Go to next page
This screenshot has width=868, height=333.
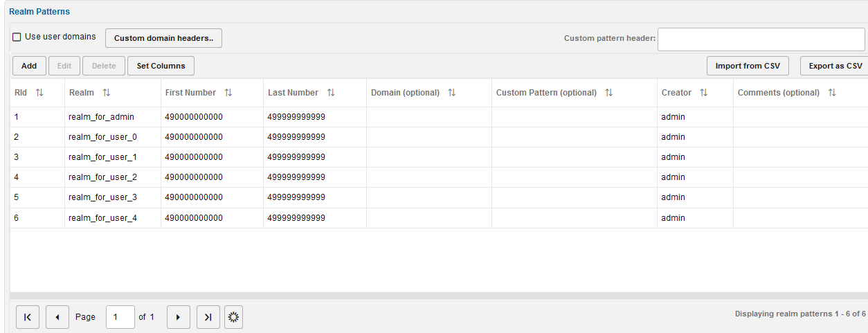tap(178, 317)
